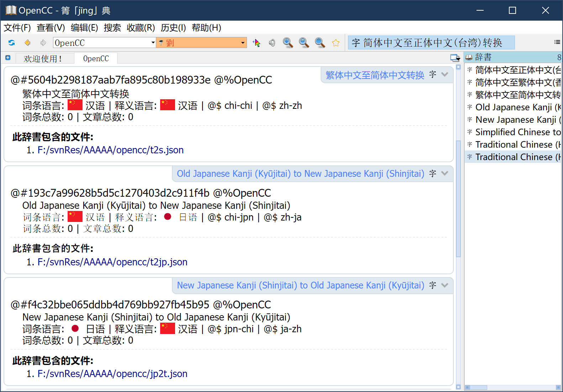The image size is (563, 392).
Task: Select 简体中文至正体中文 in the dictionary list
Action: click(x=513, y=70)
